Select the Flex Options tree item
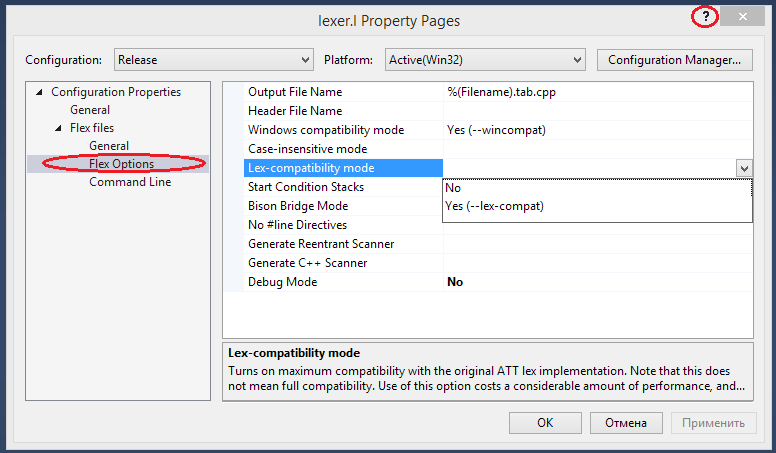The image size is (776, 453). [x=121, y=164]
